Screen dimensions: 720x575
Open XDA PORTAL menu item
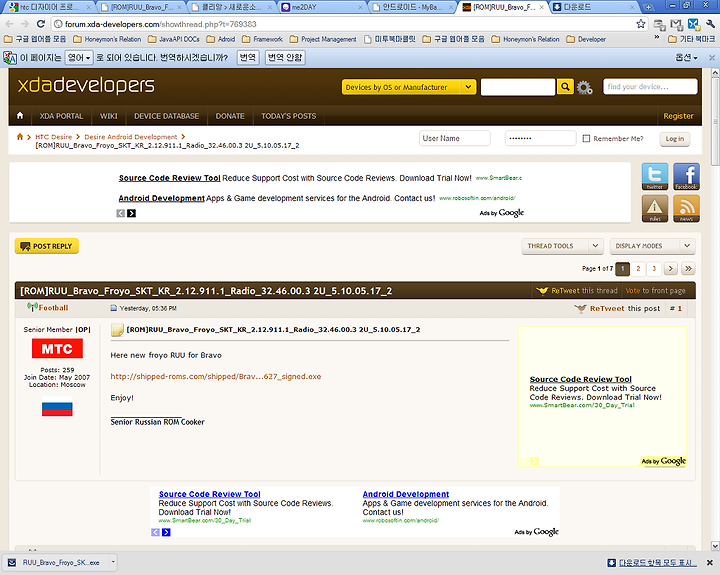pyautogui.click(x=61, y=116)
